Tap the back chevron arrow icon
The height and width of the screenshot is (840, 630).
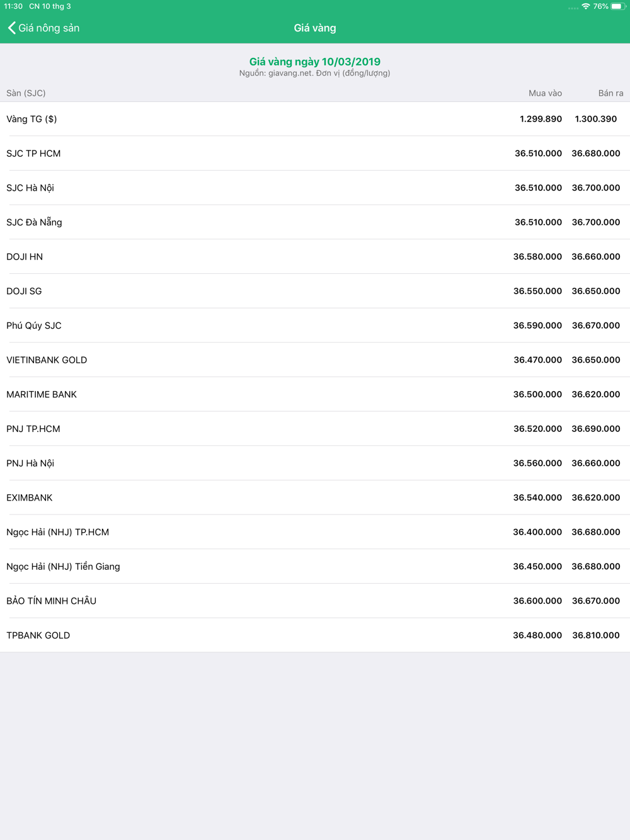click(x=11, y=28)
